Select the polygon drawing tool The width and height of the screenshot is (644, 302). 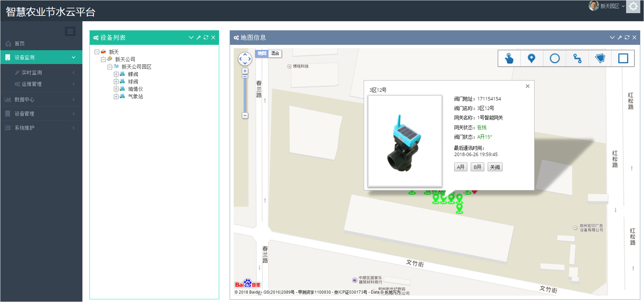[600, 59]
